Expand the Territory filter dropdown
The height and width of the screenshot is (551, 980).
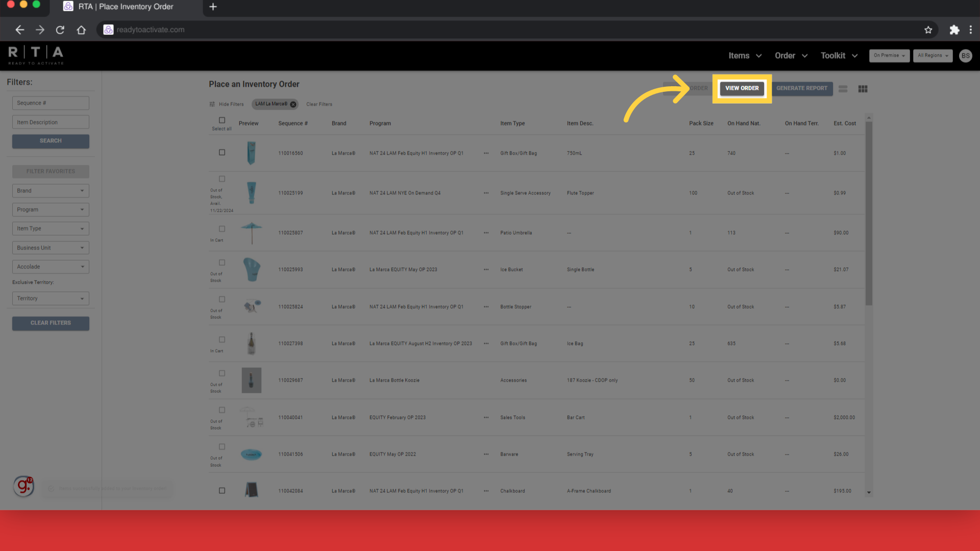(51, 298)
